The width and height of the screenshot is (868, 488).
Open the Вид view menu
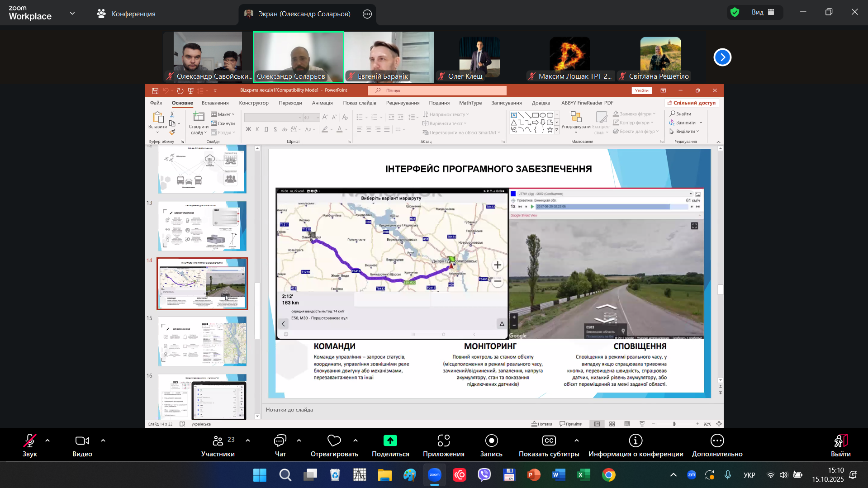pos(763,12)
